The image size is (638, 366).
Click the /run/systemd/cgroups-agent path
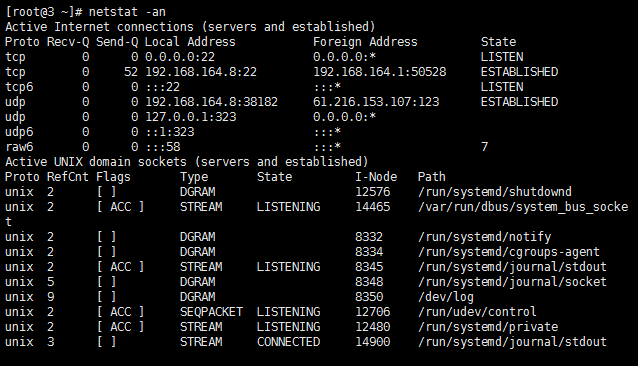coord(509,252)
